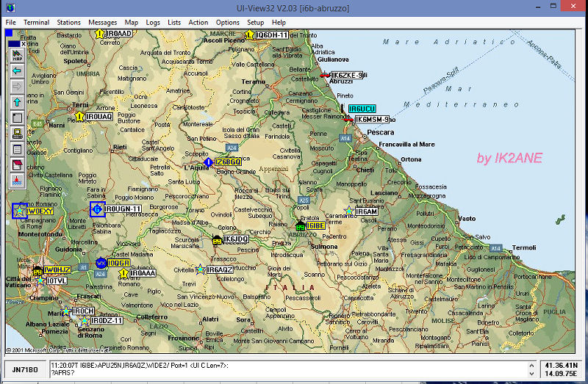
Task: Select the IR0AAD digipeater star icon
Action: (x=99, y=34)
